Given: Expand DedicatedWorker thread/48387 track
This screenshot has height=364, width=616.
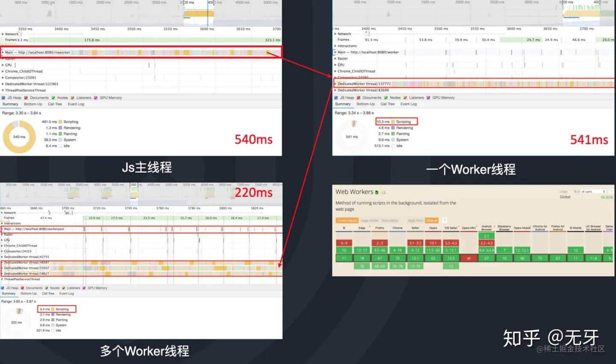Looking at the screenshot, I should (2, 263).
